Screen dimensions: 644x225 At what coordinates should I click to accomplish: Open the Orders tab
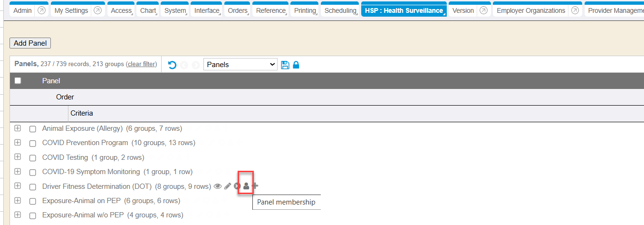point(238,10)
